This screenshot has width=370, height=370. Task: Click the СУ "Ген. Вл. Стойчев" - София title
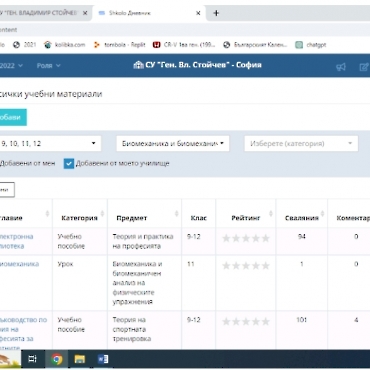pos(203,65)
